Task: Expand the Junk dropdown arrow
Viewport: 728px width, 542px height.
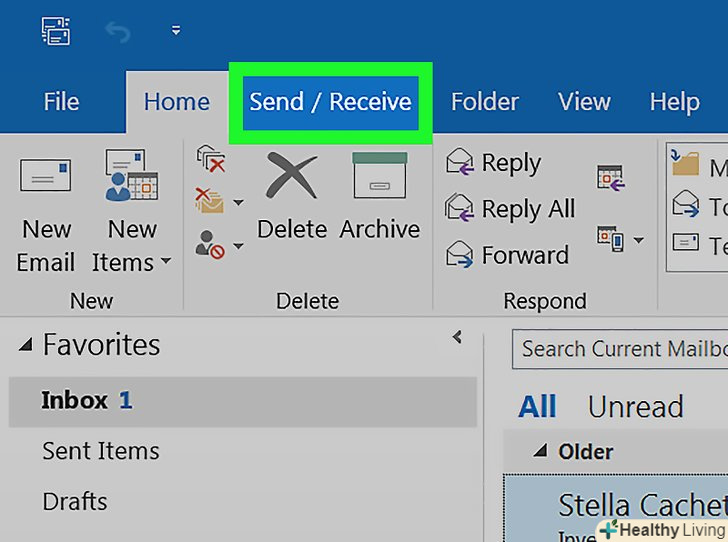Action: tap(238, 245)
